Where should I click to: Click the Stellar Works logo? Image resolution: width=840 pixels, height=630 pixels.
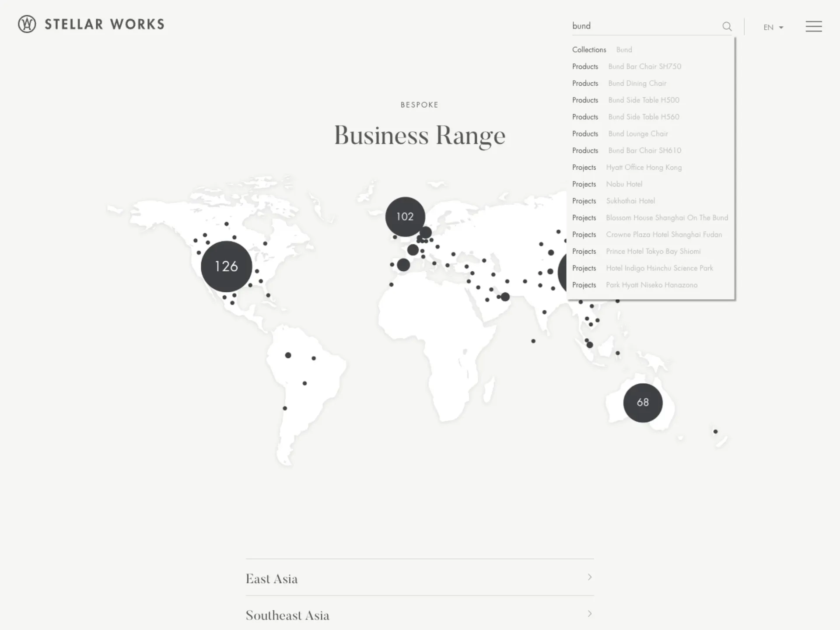[91, 24]
